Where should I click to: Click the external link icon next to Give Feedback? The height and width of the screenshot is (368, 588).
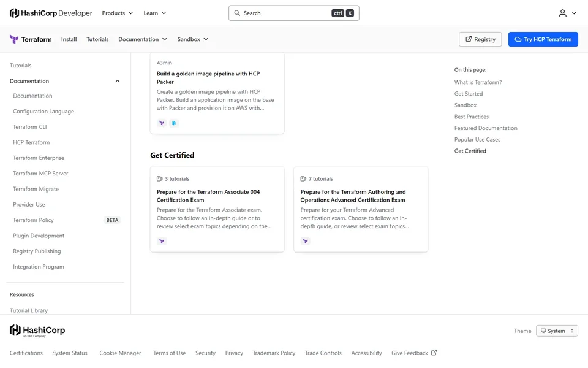coord(434,353)
